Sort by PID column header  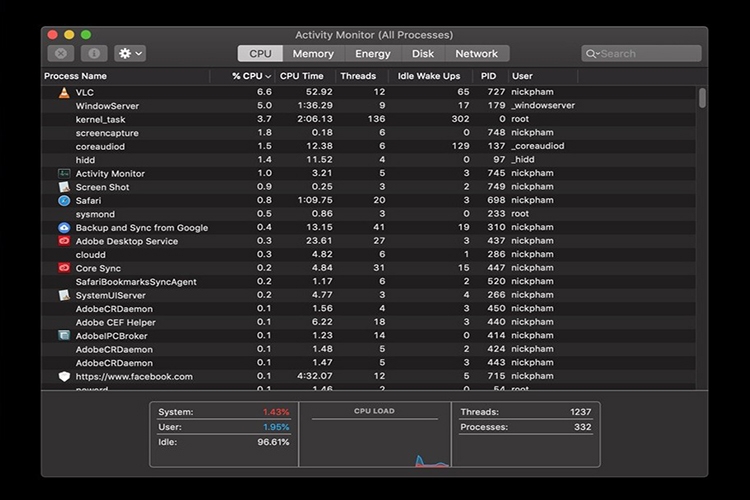pyautogui.click(x=488, y=76)
